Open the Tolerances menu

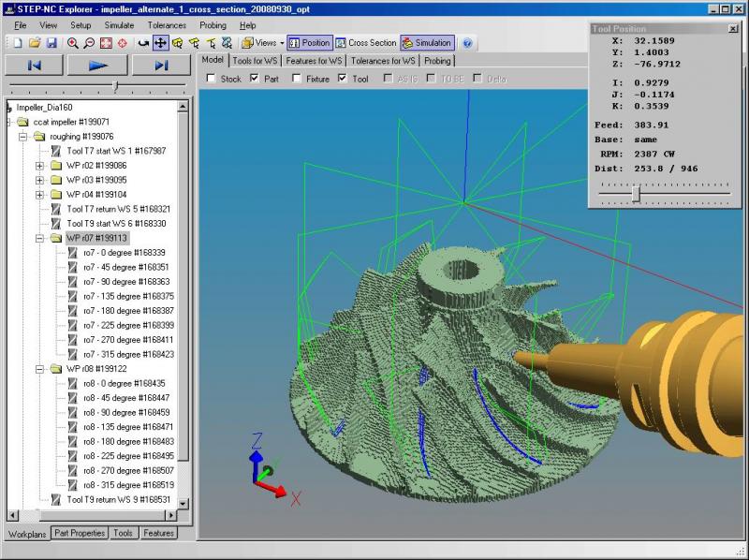coord(167,25)
